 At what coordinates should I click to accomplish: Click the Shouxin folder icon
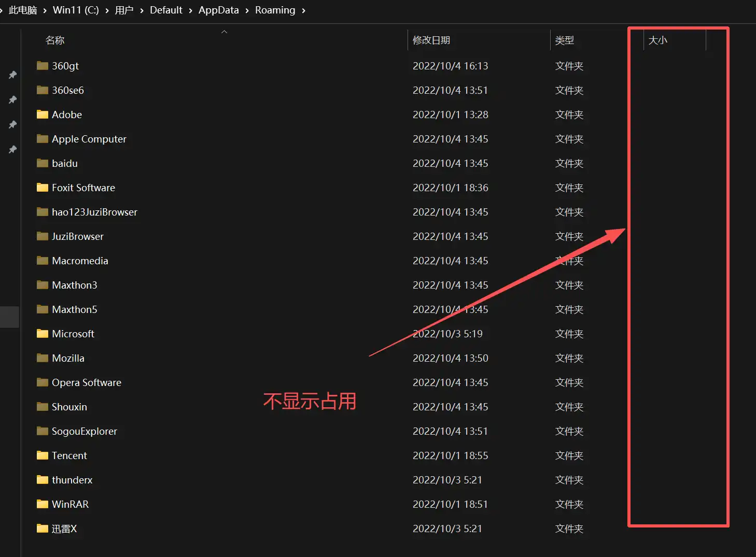pos(43,407)
